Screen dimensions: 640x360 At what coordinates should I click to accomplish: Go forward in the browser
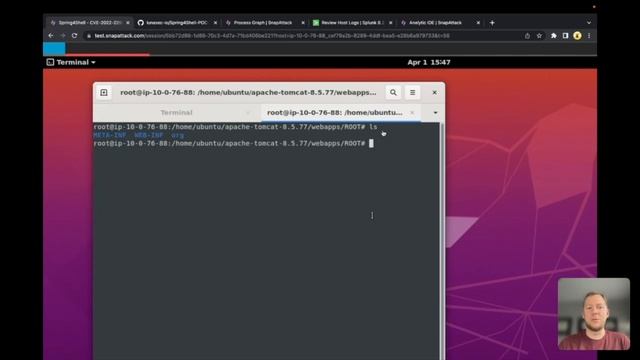click(x=62, y=36)
